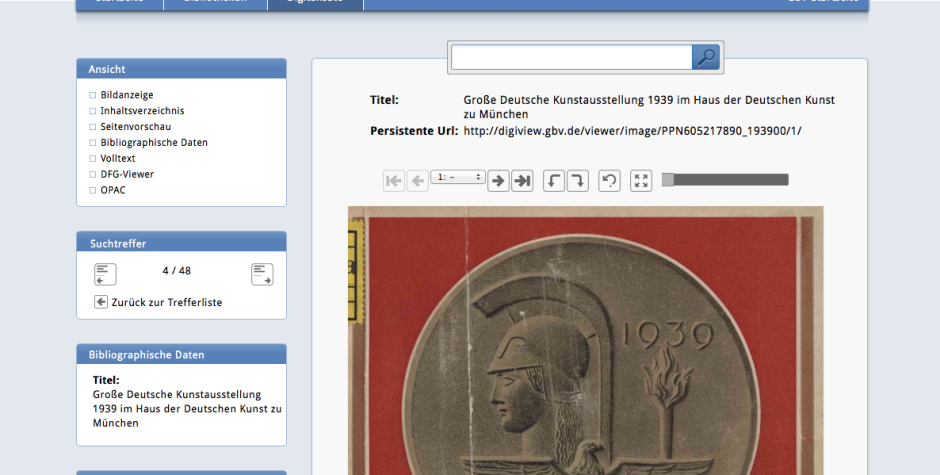The height and width of the screenshot is (475, 940).
Task: Open the page selector dropdown
Action: [458, 177]
